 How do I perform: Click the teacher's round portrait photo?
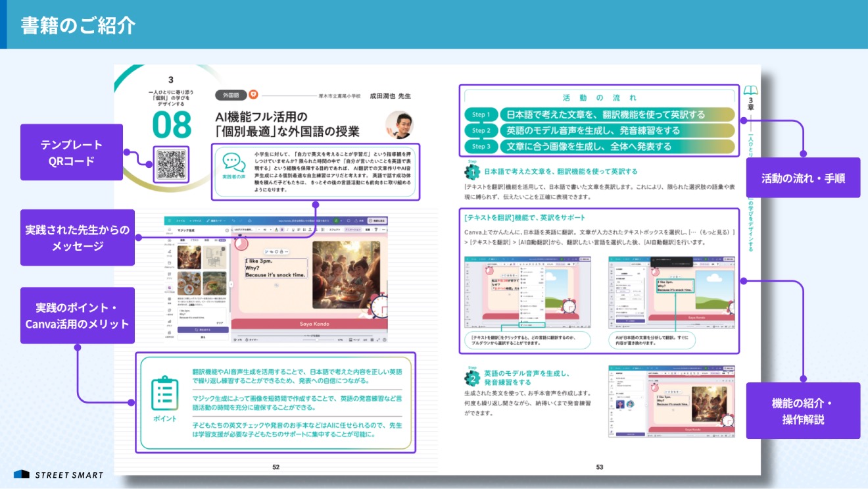coord(399,124)
